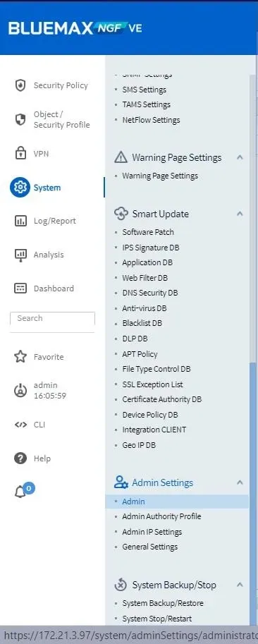The image size is (258, 644).
Task: Click the Analysis presentation icon
Action: 20,255
